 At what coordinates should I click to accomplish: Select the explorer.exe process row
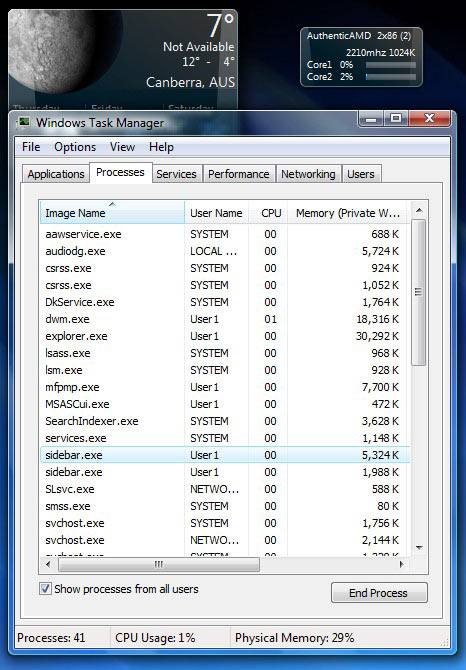[225, 336]
